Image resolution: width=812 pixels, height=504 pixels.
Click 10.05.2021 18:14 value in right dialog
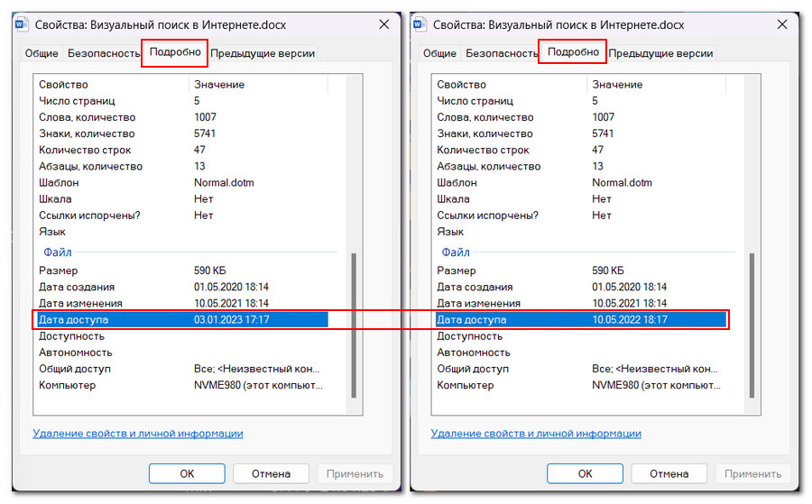(629, 303)
